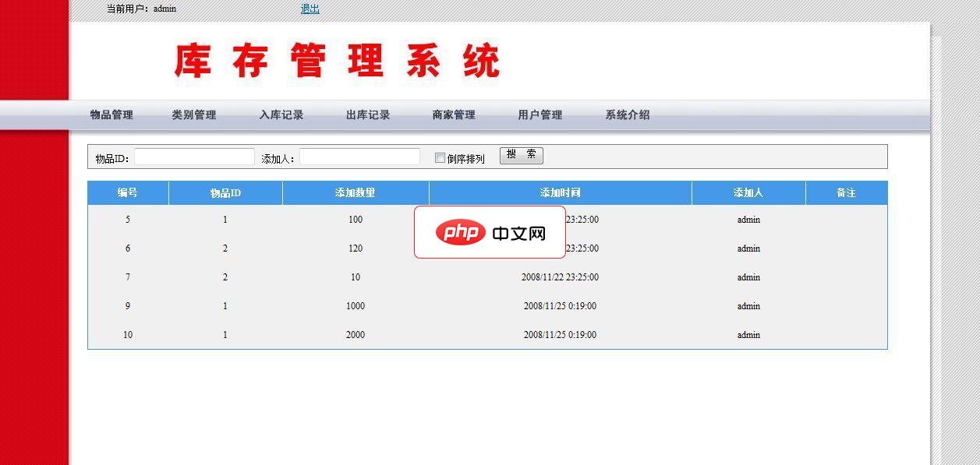The height and width of the screenshot is (465, 980).
Task: Open the 出库记录 page
Action: tap(367, 114)
